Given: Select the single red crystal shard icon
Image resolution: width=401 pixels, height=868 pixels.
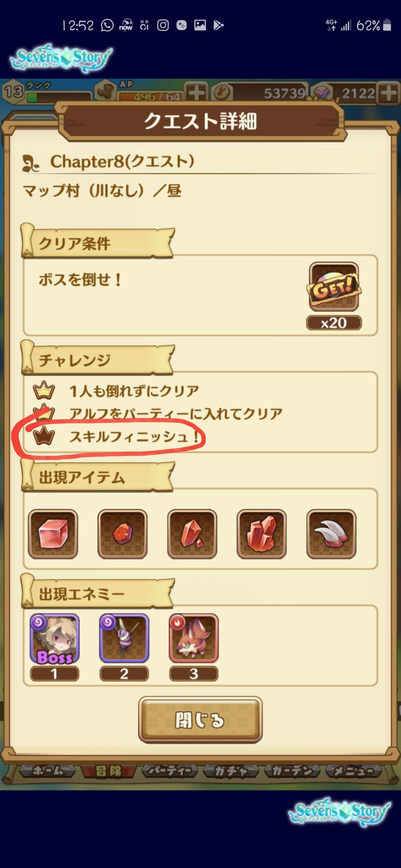Looking at the screenshot, I should (x=192, y=534).
